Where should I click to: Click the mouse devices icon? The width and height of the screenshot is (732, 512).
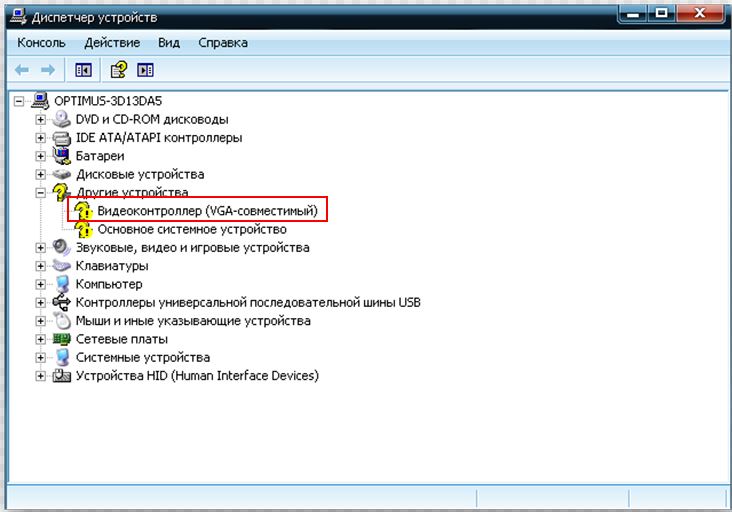tap(62, 321)
